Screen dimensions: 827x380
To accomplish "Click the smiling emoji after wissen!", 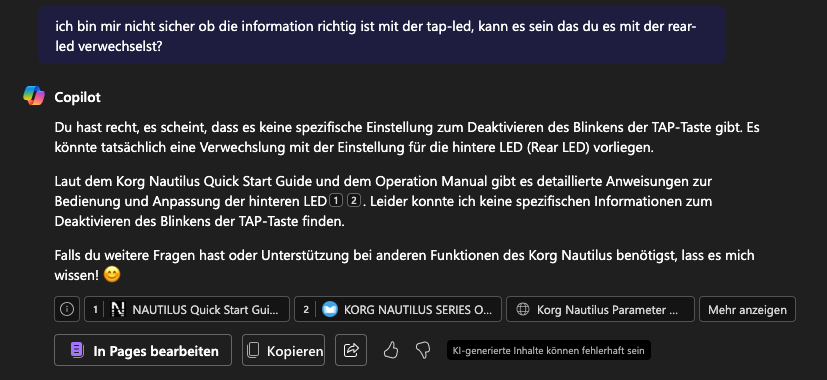I will click(112, 275).
